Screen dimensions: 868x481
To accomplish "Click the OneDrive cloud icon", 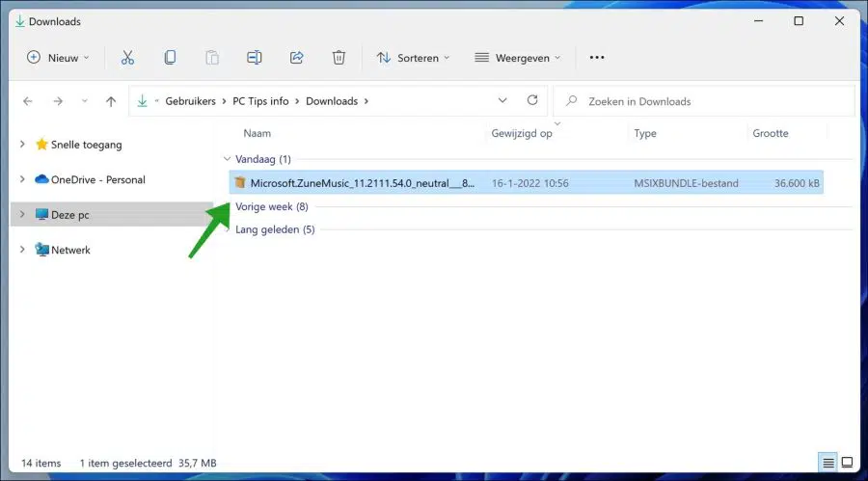I will [41, 179].
